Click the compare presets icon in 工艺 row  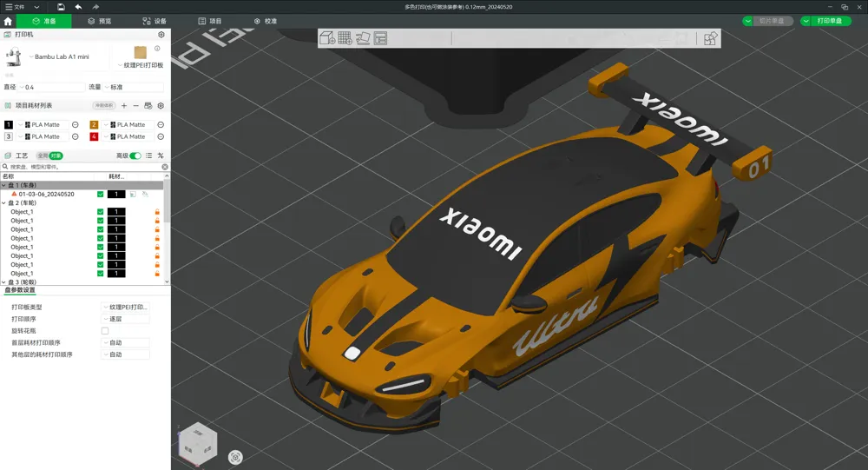161,156
